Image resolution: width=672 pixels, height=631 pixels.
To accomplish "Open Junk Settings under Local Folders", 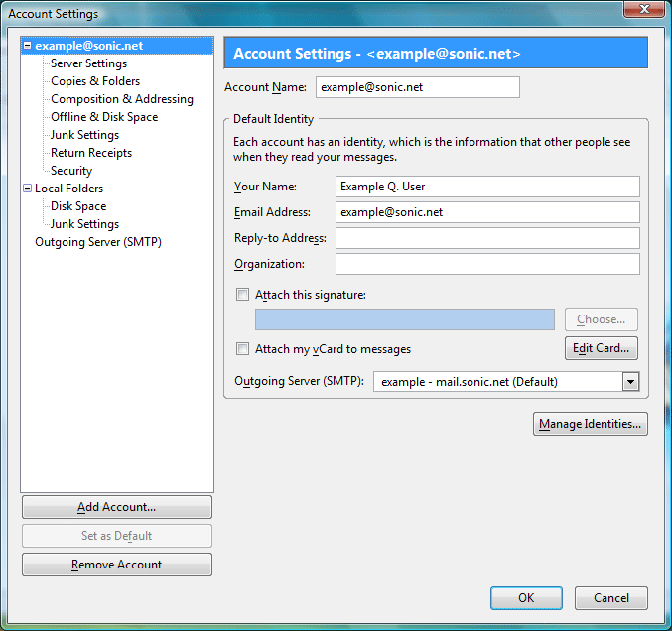I will (x=84, y=224).
